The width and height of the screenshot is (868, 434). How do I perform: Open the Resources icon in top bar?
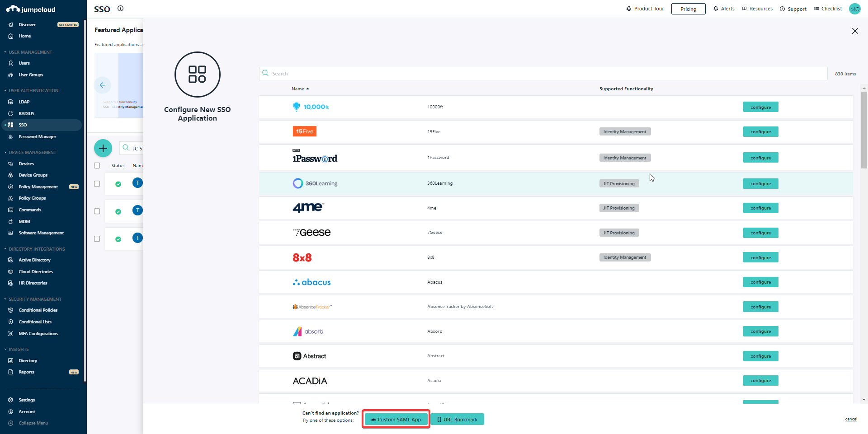(x=745, y=9)
